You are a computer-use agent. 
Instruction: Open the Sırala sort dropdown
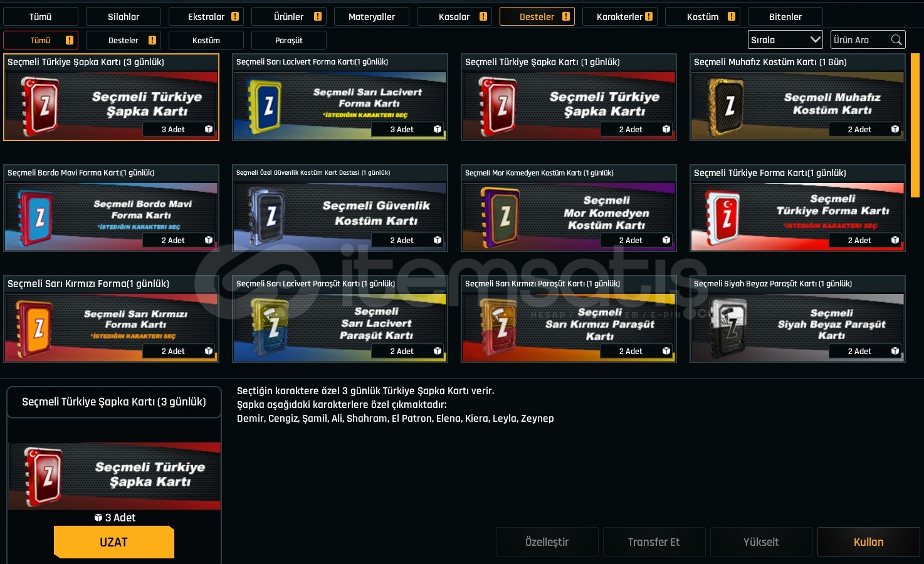pyautogui.click(x=785, y=40)
